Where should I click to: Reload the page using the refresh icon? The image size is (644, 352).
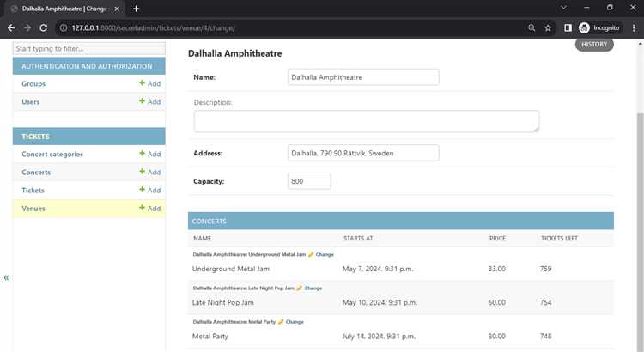coord(43,28)
